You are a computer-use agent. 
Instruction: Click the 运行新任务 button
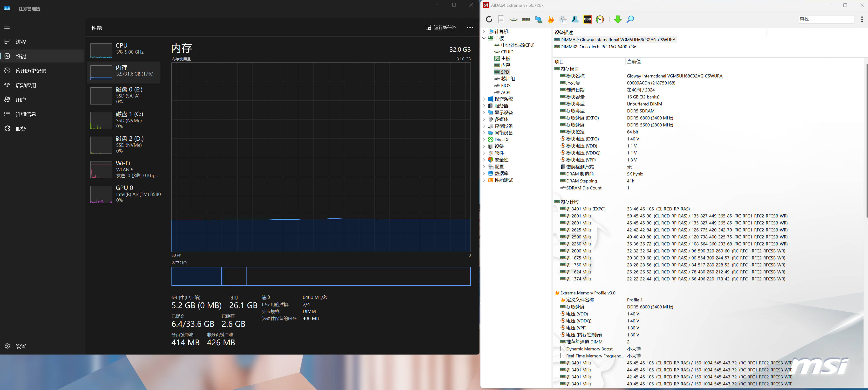click(x=440, y=27)
